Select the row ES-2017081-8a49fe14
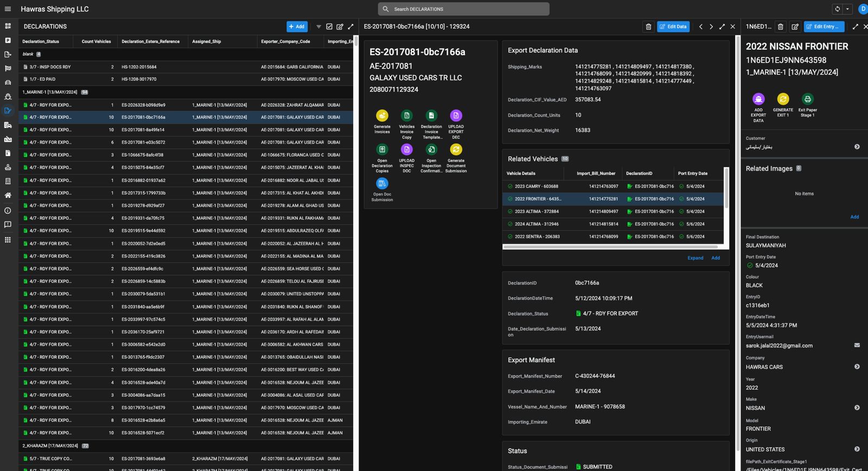The height and width of the screenshot is (471, 868). click(x=186, y=130)
